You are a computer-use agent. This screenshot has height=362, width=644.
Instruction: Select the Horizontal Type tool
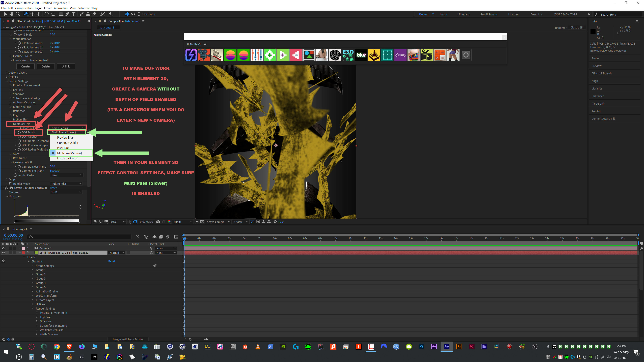73,14
